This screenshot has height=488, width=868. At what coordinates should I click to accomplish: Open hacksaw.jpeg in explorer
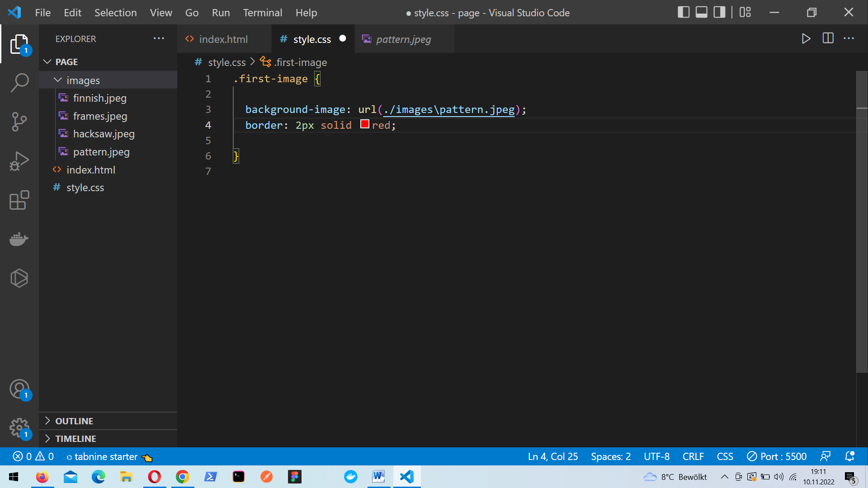pyautogui.click(x=108, y=134)
